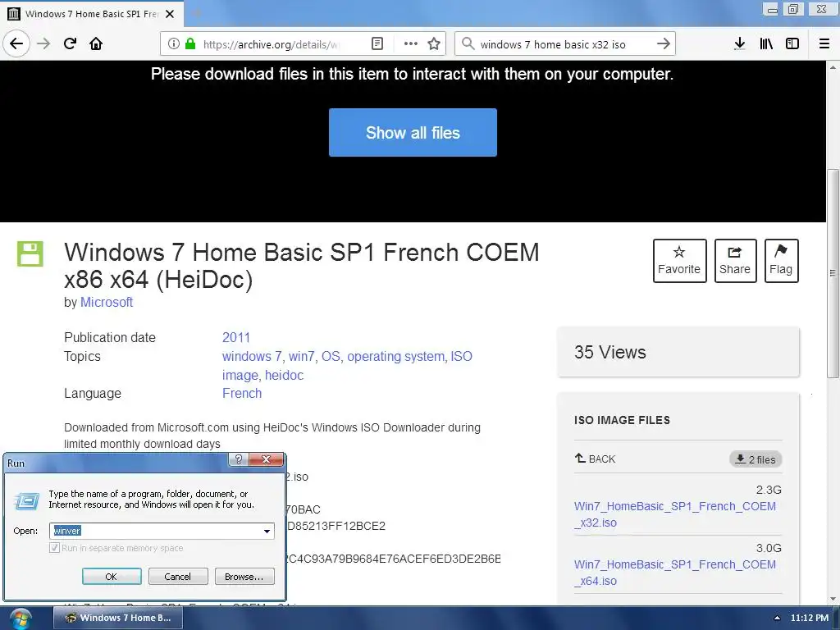The height and width of the screenshot is (630, 840).
Task: Select the Windows 7 Home Basic browser tab
Action: (91, 14)
